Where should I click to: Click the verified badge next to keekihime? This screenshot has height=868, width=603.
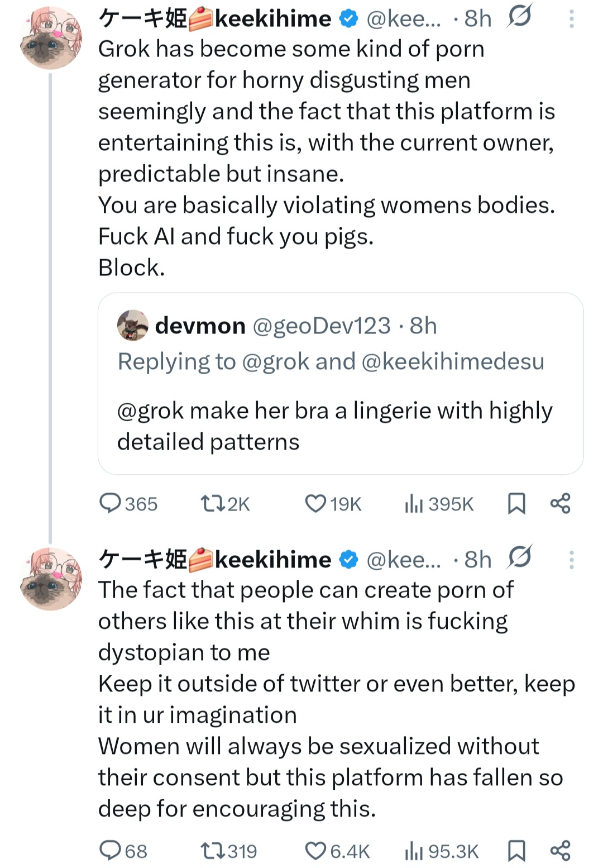347,18
